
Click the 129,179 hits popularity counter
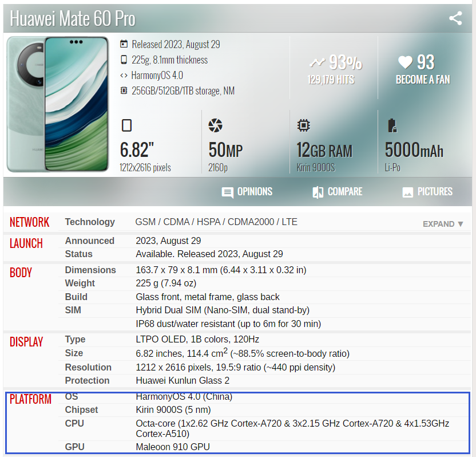click(x=331, y=80)
